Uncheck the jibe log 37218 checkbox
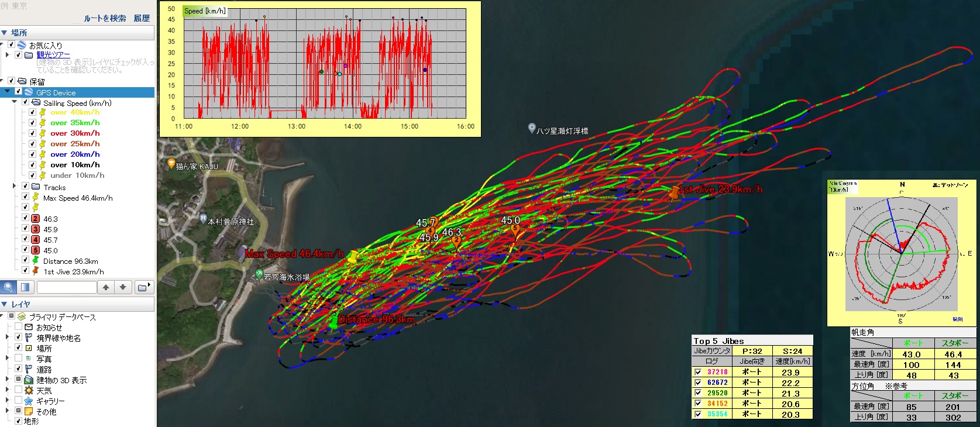This screenshot has height=427, width=980. coord(697,372)
